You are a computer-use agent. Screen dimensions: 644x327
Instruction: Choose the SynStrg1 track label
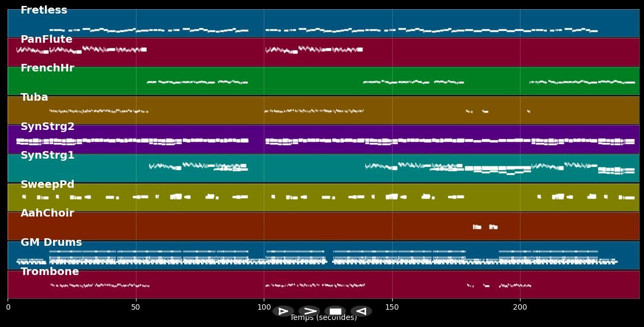(x=48, y=155)
